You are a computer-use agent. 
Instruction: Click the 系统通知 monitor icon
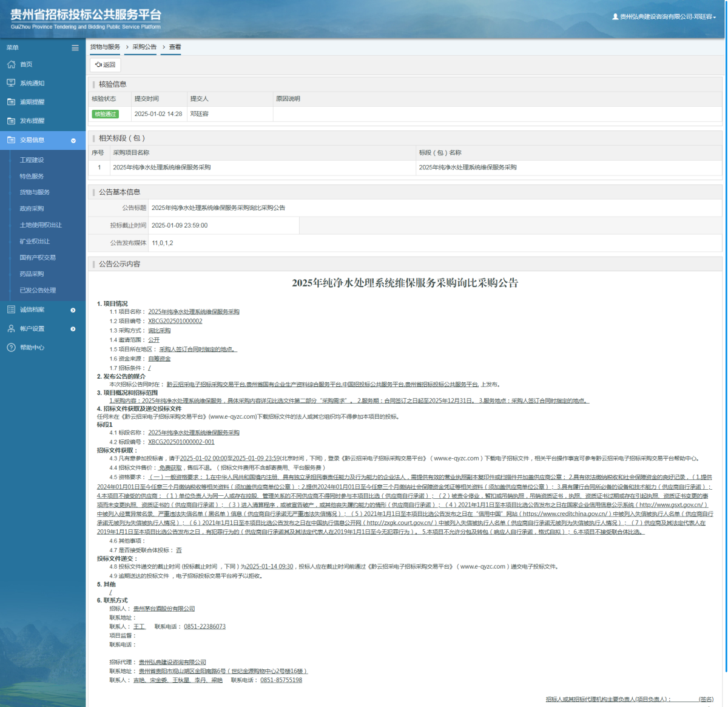11,83
